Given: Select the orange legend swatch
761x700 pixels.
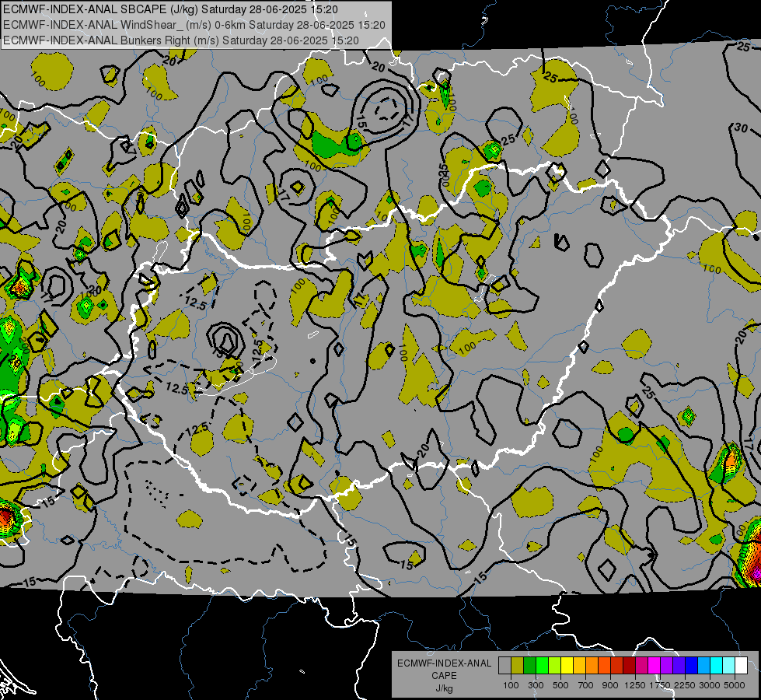Looking at the screenshot, I should [592, 666].
